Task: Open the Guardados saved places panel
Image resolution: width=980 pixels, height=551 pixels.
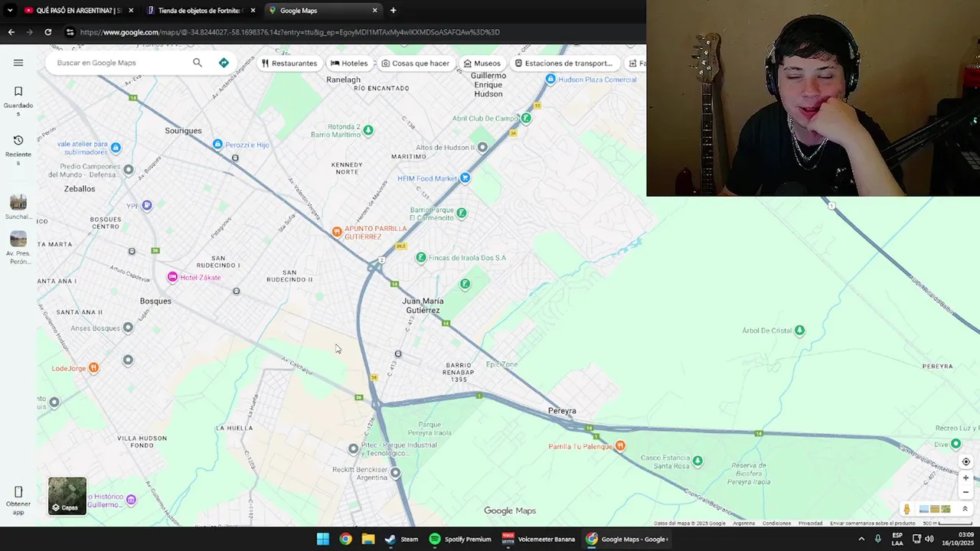Action: (18, 101)
